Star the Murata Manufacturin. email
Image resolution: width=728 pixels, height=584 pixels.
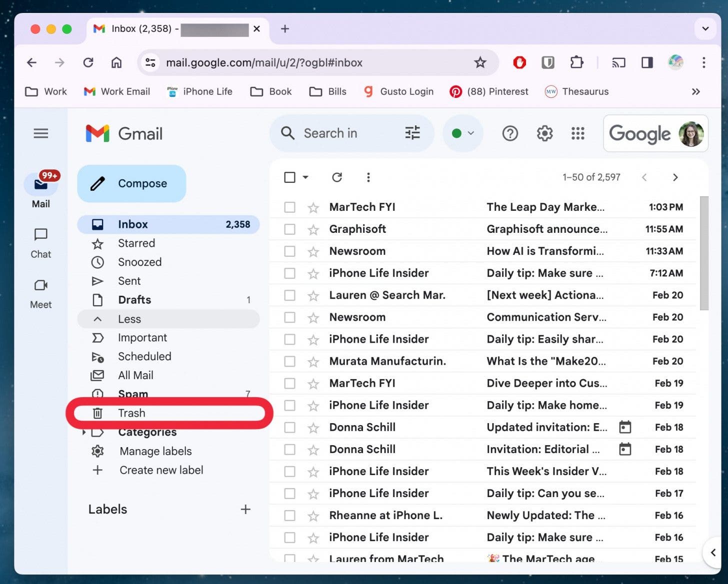313,361
